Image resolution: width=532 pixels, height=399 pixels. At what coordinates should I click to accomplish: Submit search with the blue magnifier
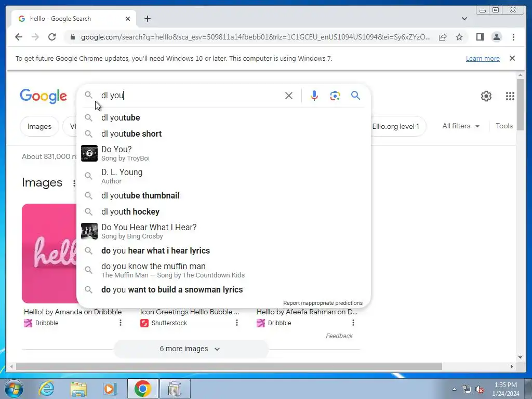click(355, 96)
